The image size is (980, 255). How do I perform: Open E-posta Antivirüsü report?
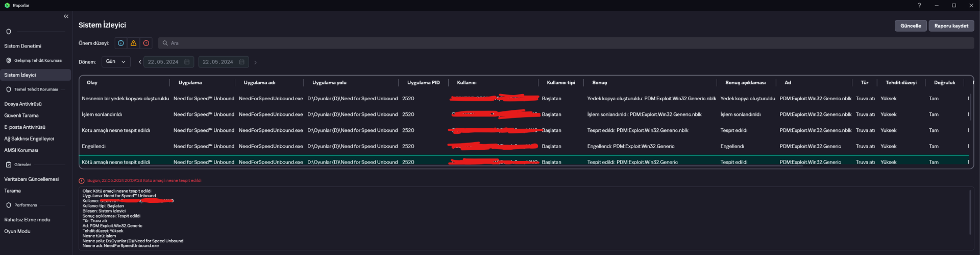[24, 127]
